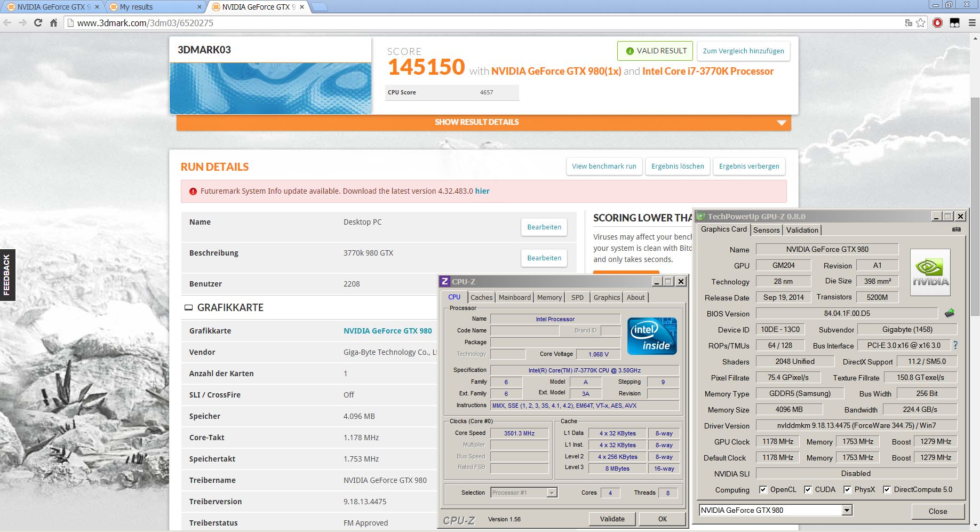Click OK button in CPU-Z
Screen dimensions: 980x532
662,519
